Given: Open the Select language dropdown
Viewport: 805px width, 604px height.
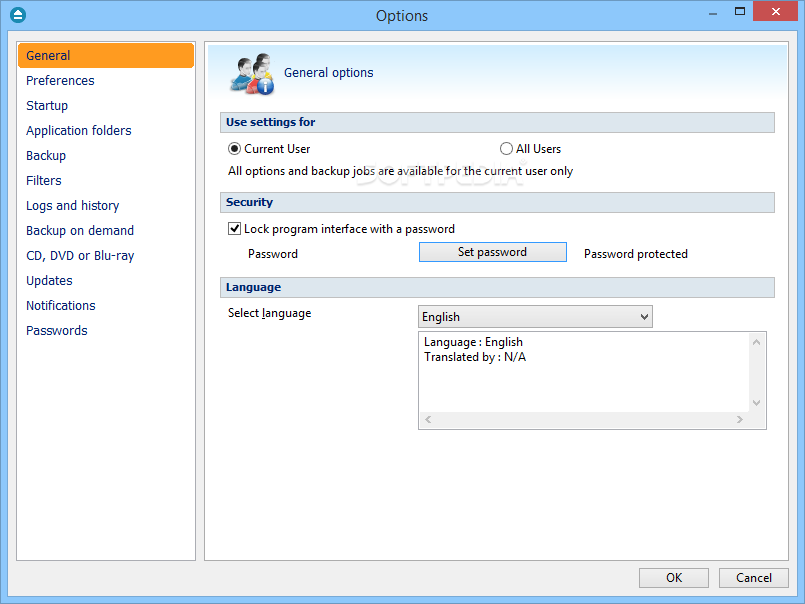Looking at the screenshot, I should click(x=535, y=317).
